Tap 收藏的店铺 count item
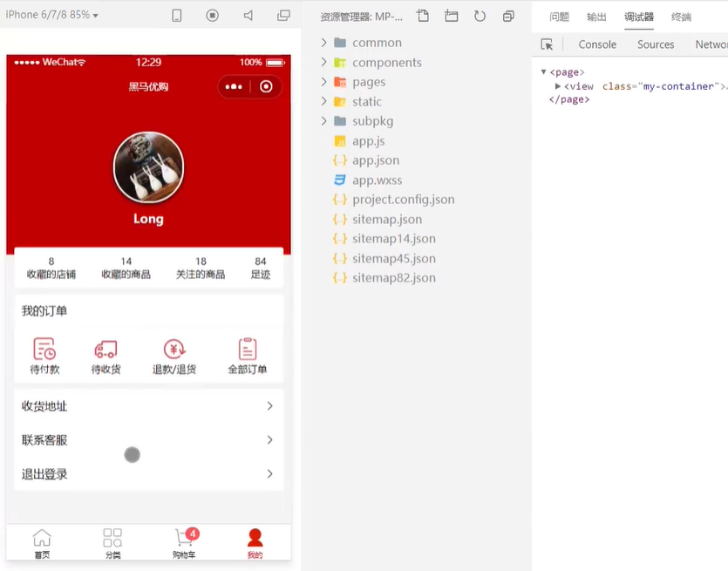Viewport: 728px width, 571px height. (51, 268)
